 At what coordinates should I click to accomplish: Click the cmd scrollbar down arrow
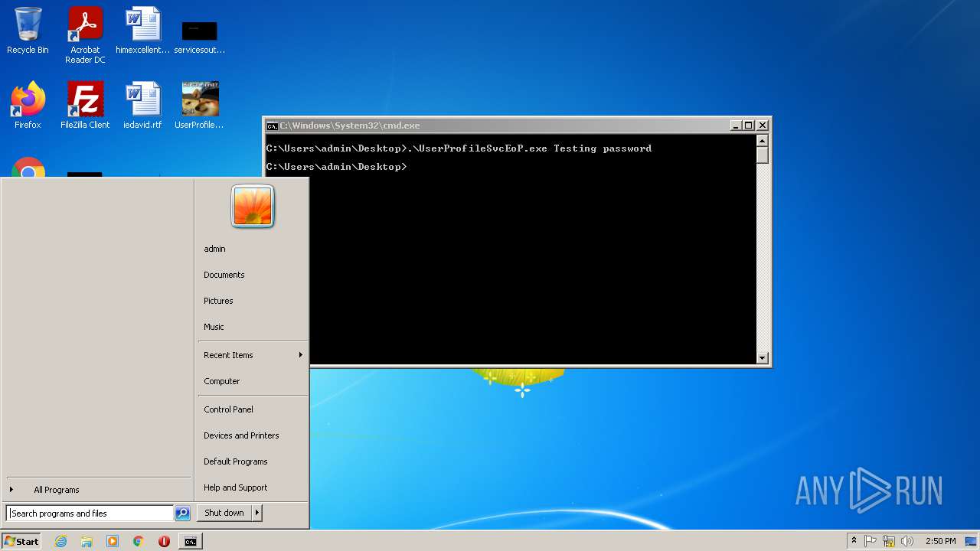click(762, 357)
